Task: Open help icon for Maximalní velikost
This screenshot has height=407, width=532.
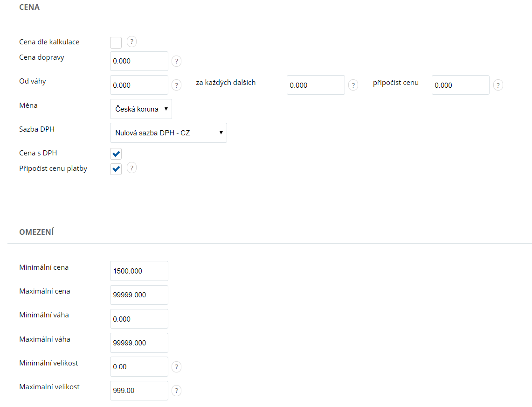Action: pos(176,391)
